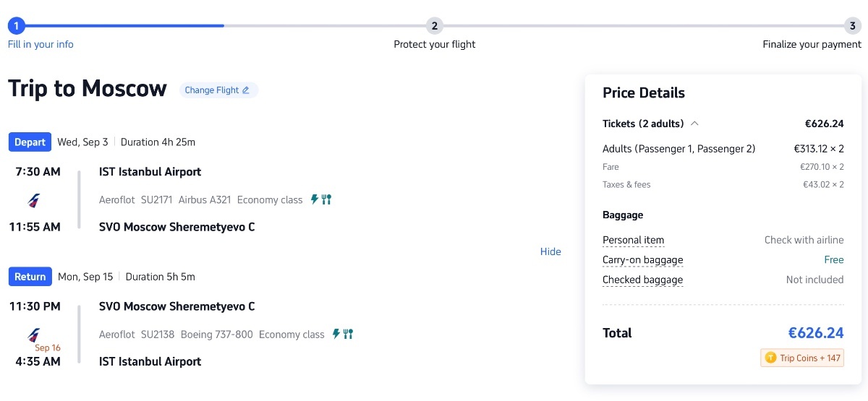868x401 pixels.
Task: Go to step 2 Protect your flight
Action: click(434, 26)
